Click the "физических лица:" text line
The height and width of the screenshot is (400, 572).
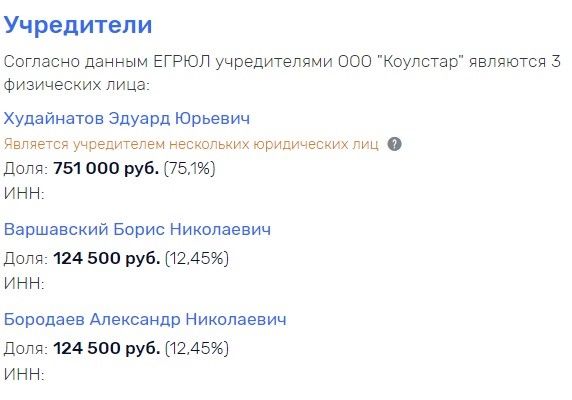coord(77,85)
